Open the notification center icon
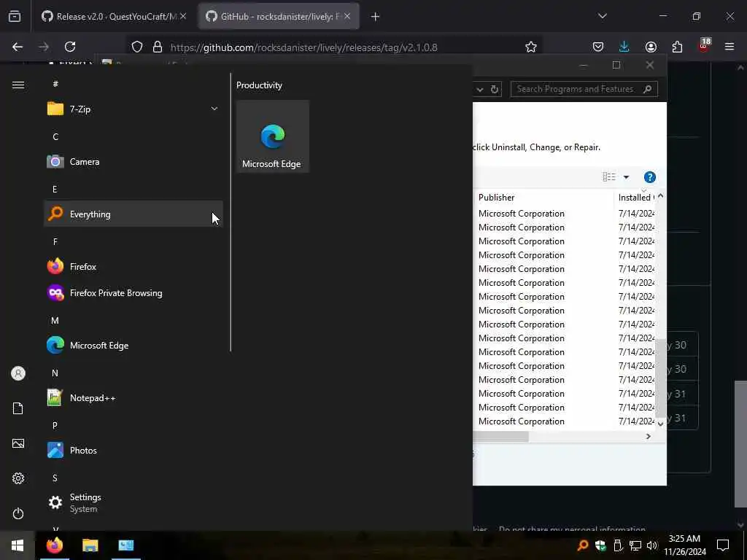Image resolution: width=747 pixels, height=560 pixels. coord(723,545)
